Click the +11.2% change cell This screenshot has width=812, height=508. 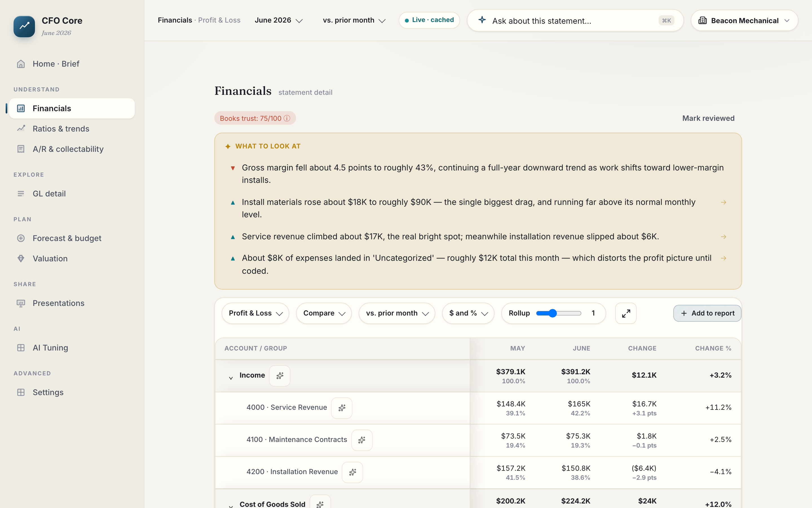tap(718, 408)
